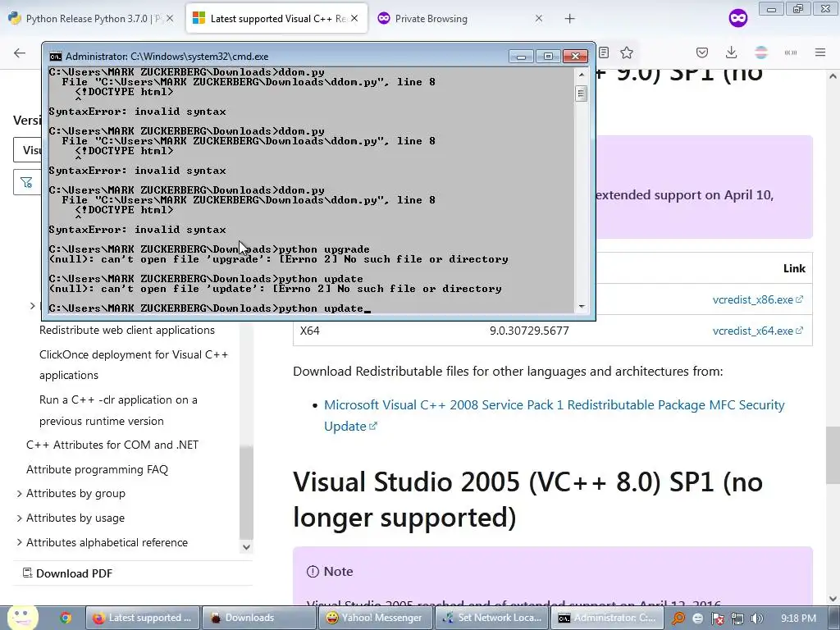
Task: Open the Version dropdown in docs sidebar
Action: tap(27, 150)
